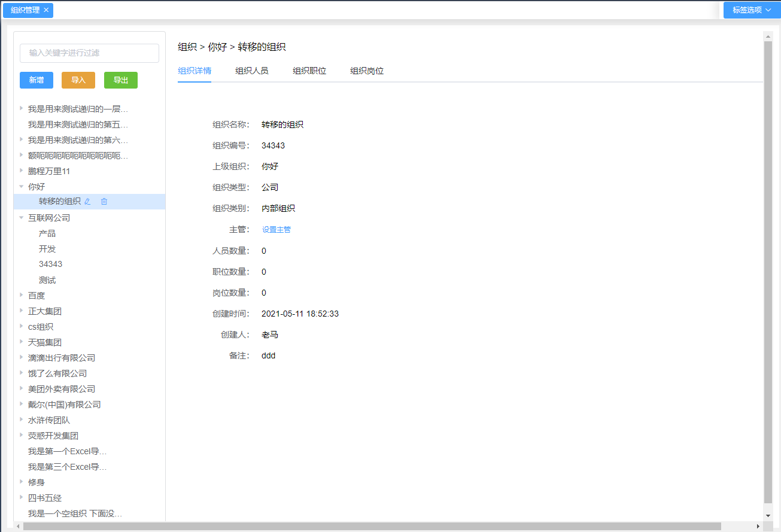
Task: Switch to the 组织人员 tab
Action: (251, 71)
